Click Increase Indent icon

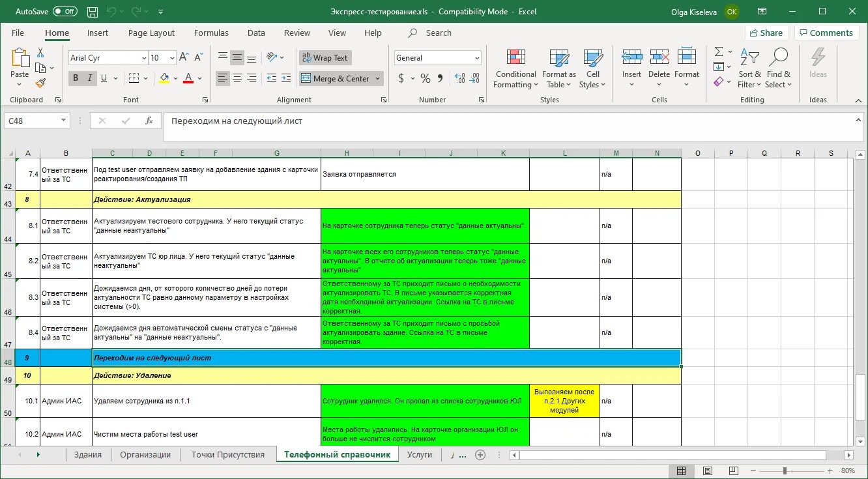click(x=286, y=78)
